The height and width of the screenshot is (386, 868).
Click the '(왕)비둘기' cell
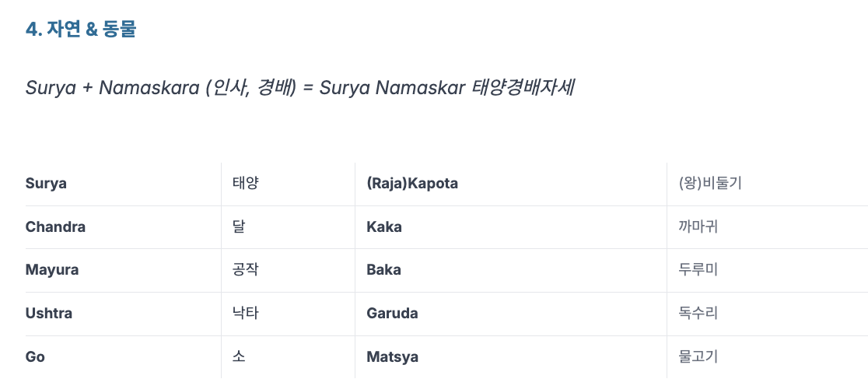(x=767, y=184)
